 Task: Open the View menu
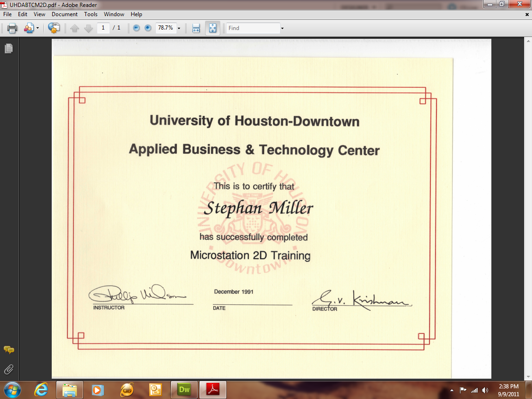39,14
